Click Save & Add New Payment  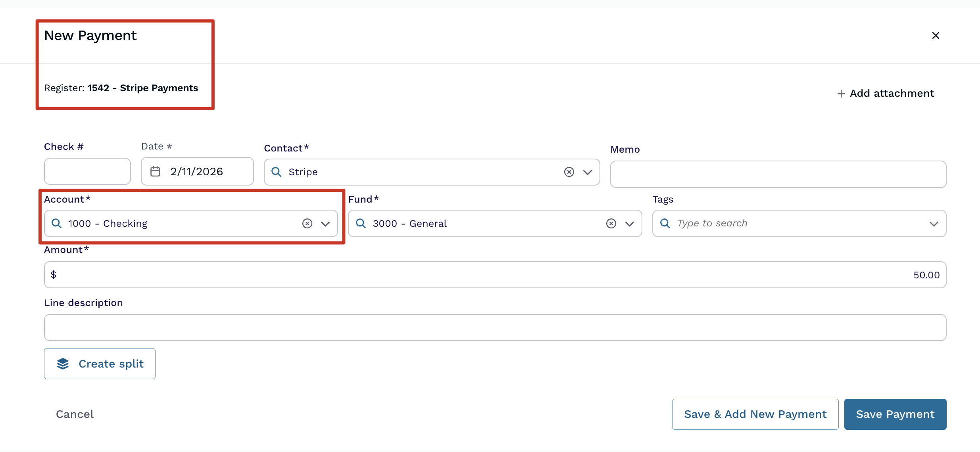tap(755, 414)
